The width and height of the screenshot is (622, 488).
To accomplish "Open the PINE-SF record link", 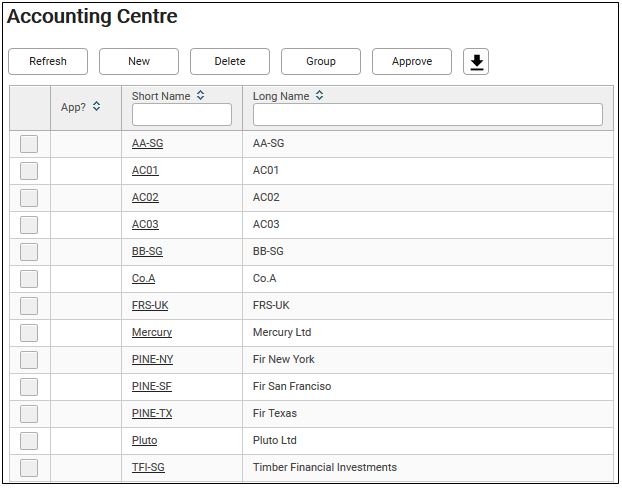I will 152,387.
